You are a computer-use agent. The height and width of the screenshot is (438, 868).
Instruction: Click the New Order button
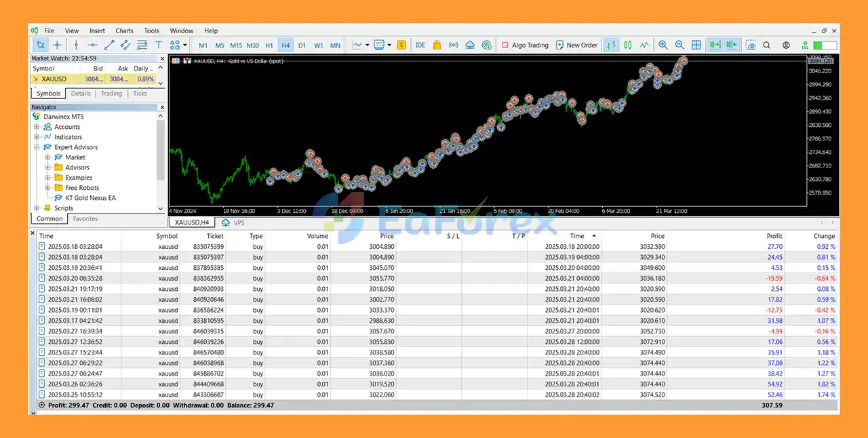coord(576,45)
